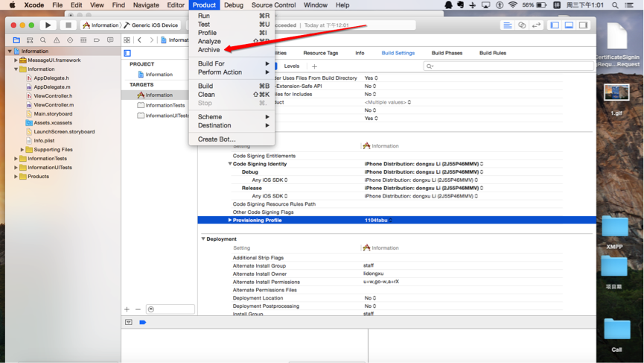Select the Assistant editor icon
Viewport: 644px width, 363px height.
tap(522, 25)
